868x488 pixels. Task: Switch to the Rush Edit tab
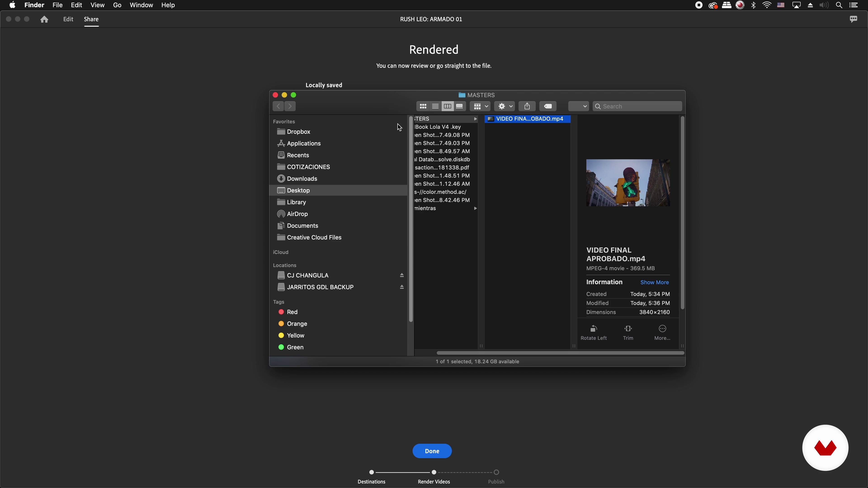[68, 19]
